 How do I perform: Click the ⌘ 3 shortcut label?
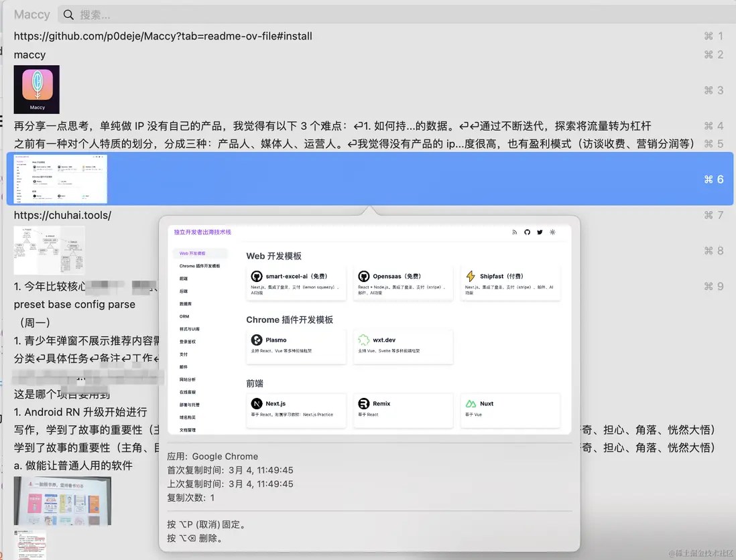[713, 90]
